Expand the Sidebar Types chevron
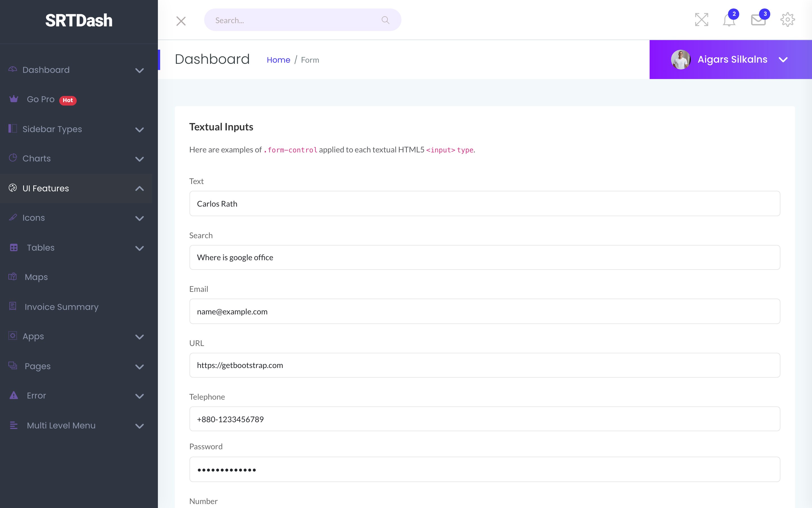The width and height of the screenshot is (812, 508). pyautogui.click(x=139, y=130)
